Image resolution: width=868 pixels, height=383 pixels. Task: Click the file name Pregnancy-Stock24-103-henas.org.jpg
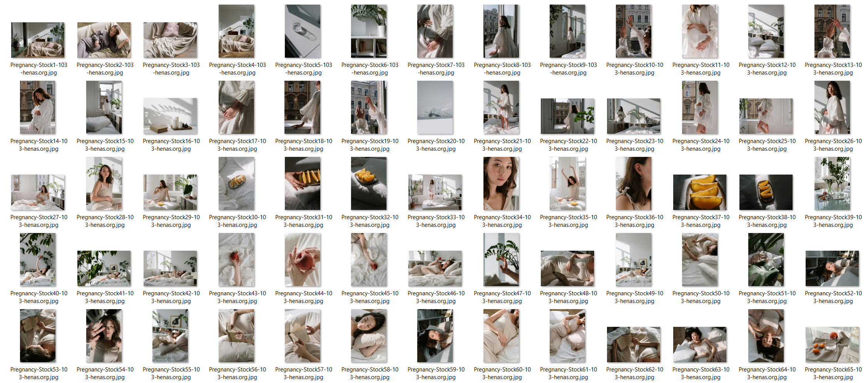point(701,145)
